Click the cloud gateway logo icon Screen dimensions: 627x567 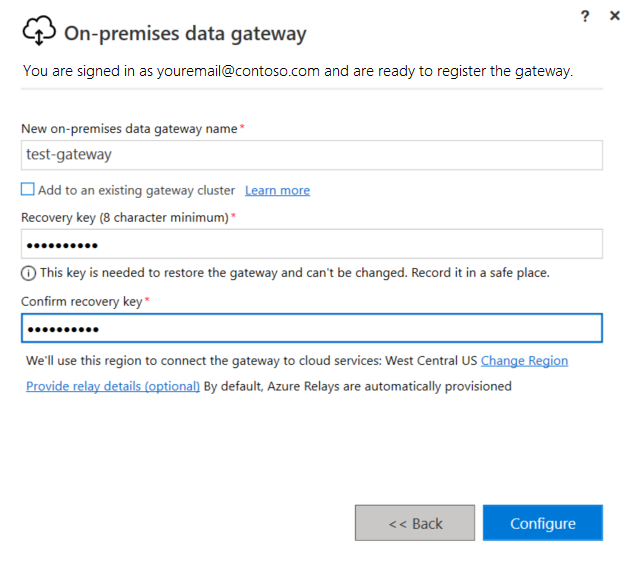37,32
